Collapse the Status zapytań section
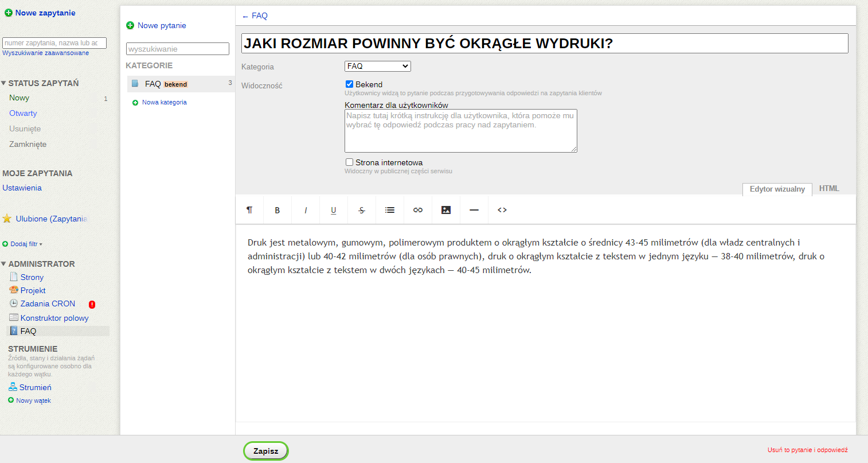 tap(3, 83)
